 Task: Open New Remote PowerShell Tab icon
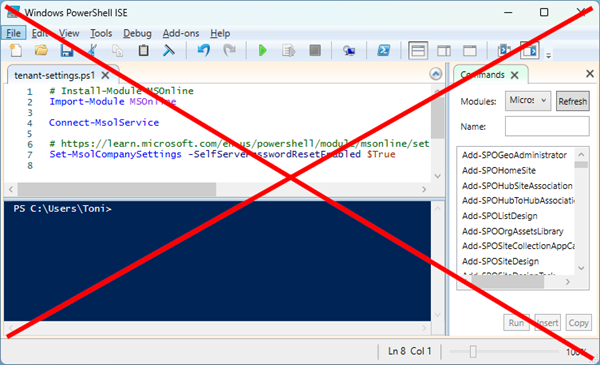coord(349,51)
